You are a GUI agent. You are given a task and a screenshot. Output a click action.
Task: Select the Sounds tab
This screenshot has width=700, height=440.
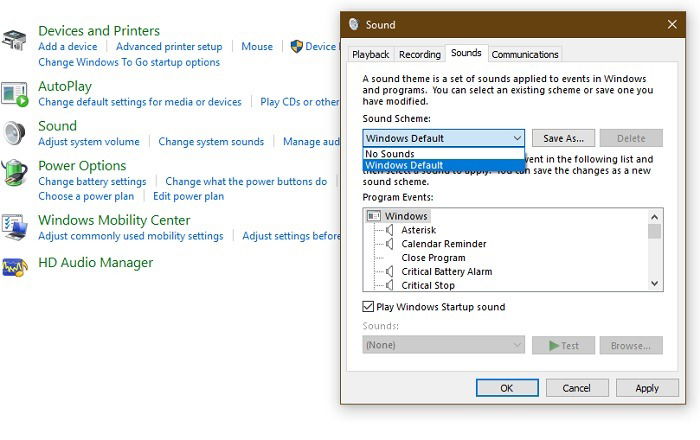[x=466, y=53]
